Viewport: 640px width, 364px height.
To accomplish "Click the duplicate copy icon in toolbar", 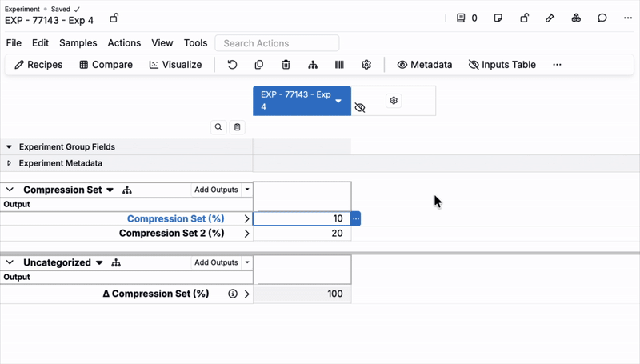I will (x=258, y=65).
